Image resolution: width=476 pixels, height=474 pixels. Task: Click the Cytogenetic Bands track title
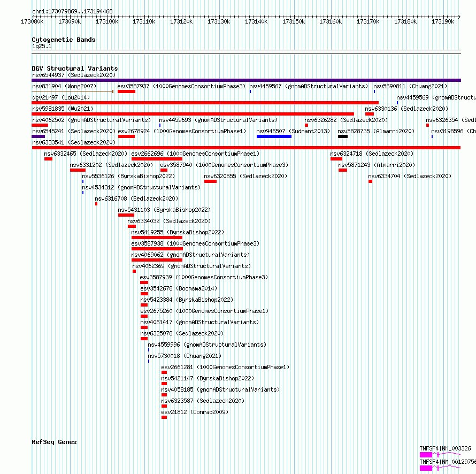(x=64, y=40)
